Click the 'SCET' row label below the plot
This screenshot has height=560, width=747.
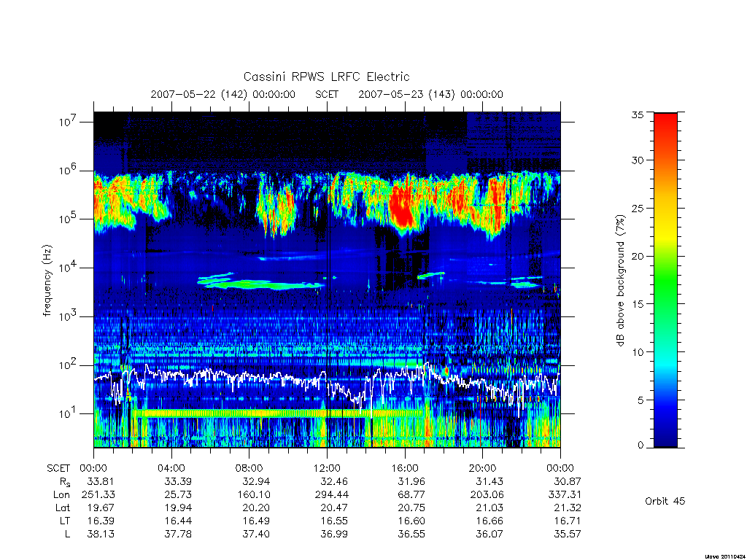click(x=58, y=468)
